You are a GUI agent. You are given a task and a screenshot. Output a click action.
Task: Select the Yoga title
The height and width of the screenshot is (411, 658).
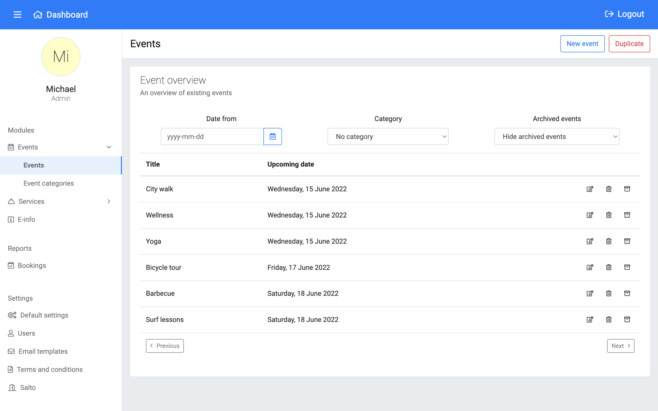pyautogui.click(x=153, y=241)
